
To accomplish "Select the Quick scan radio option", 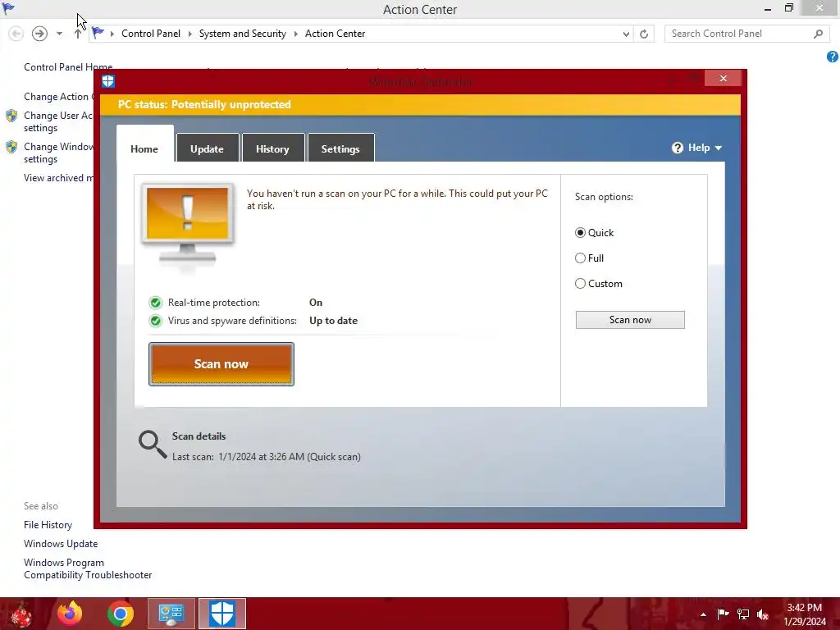I will tap(580, 232).
